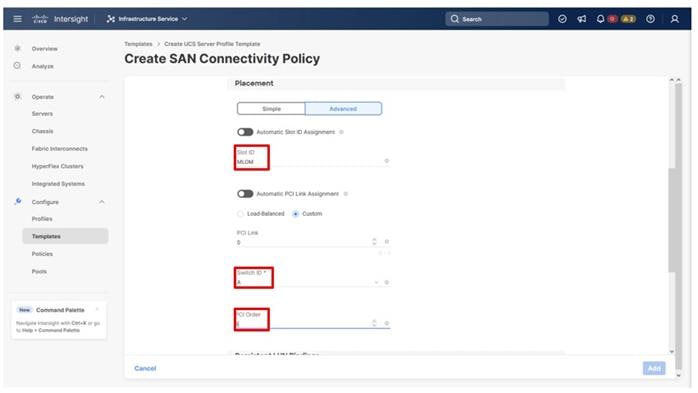This screenshot has width=698, height=393.
Task: Click info icon at end of PCI Link field
Action: click(x=386, y=242)
